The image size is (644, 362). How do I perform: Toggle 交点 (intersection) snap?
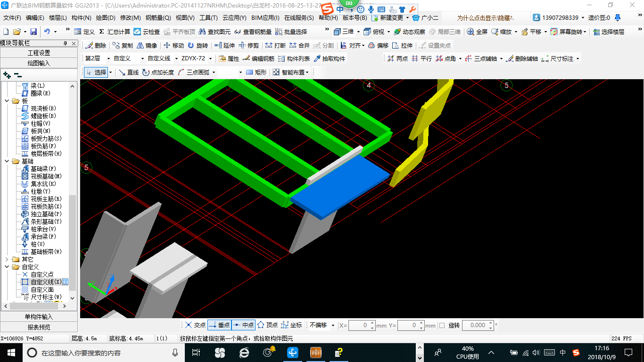pyautogui.click(x=195, y=325)
